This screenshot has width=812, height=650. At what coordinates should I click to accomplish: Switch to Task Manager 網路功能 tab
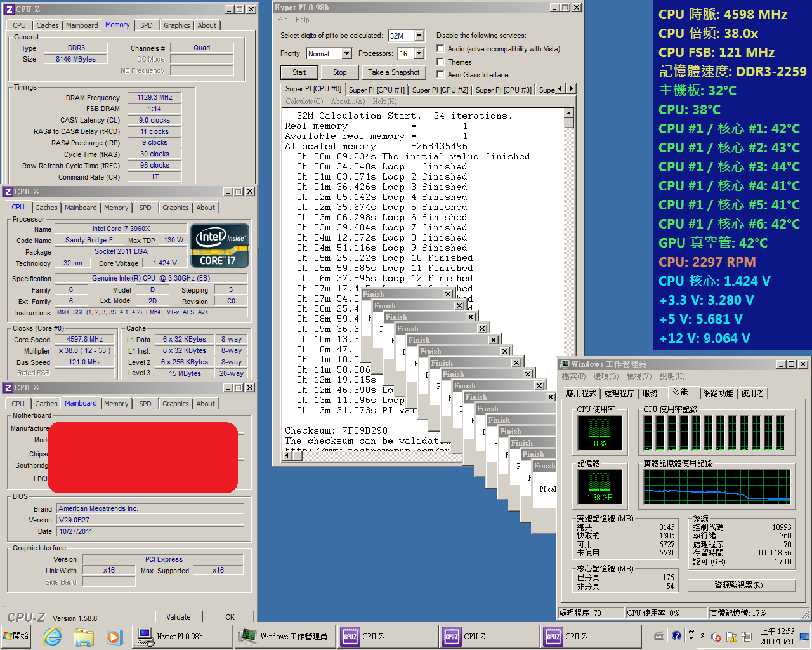pos(718,394)
